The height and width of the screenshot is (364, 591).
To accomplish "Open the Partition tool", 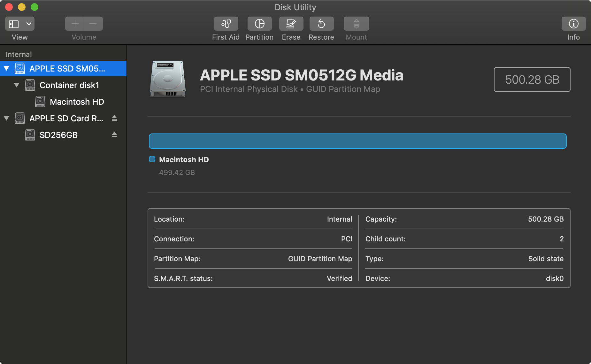I will click(259, 24).
